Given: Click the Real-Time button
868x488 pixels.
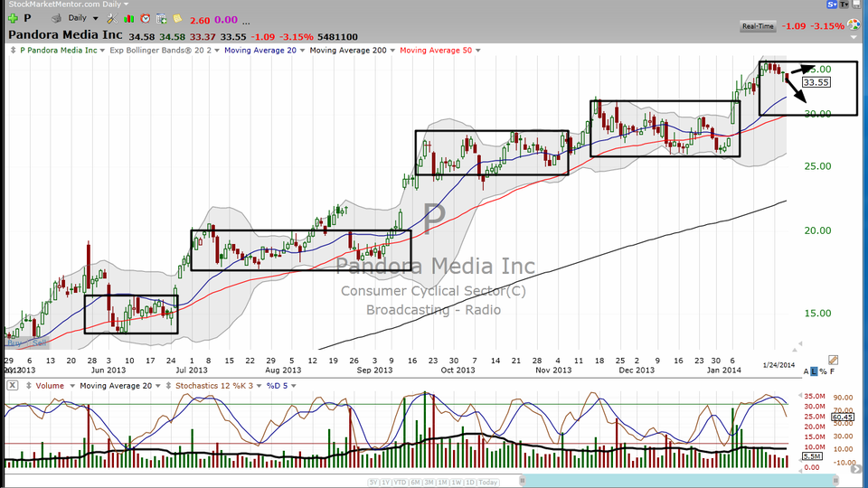Looking at the screenshot, I should tap(758, 26).
